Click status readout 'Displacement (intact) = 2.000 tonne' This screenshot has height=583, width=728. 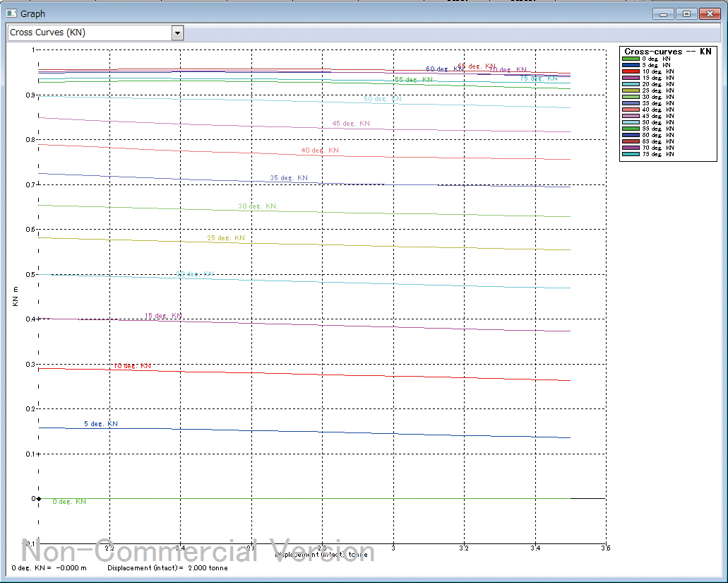click(167, 568)
